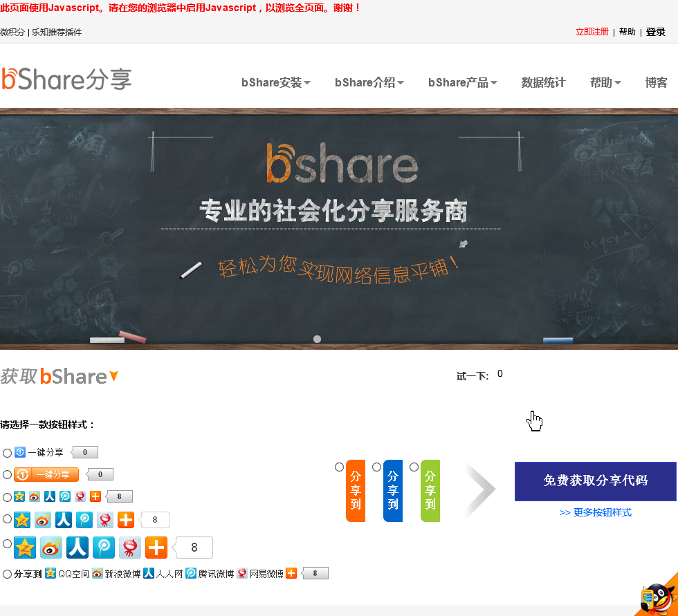This screenshot has height=616, width=678.
Task: Open the 微积分 link
Action: 12,32
